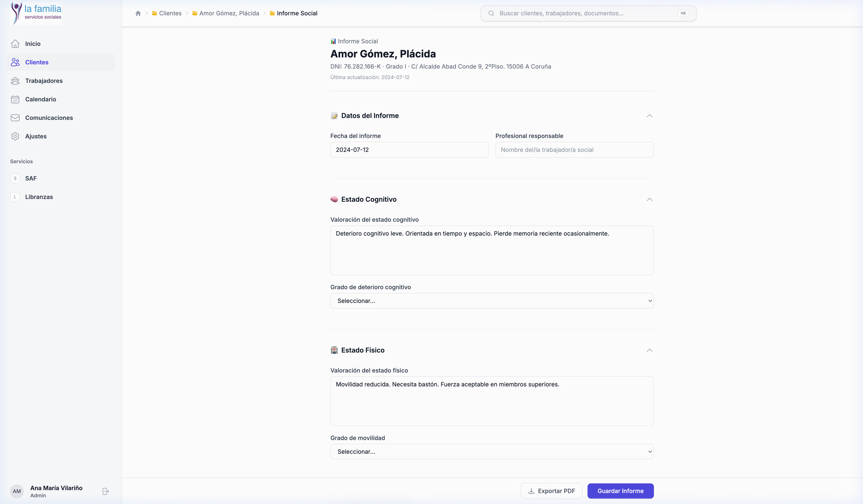
Task: Click the Exportar PDF button
Action: click(x=551, y=491)
